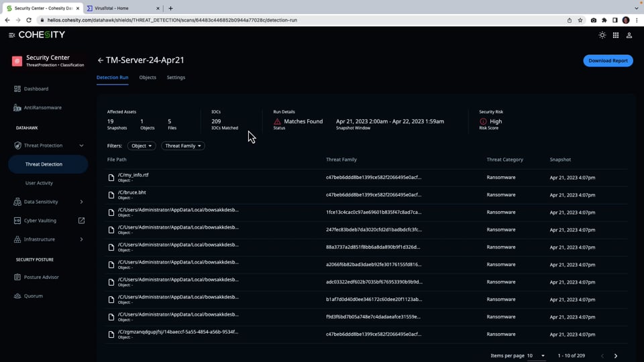
Task: Click the Download Report button
Action: tap(608, 61)
